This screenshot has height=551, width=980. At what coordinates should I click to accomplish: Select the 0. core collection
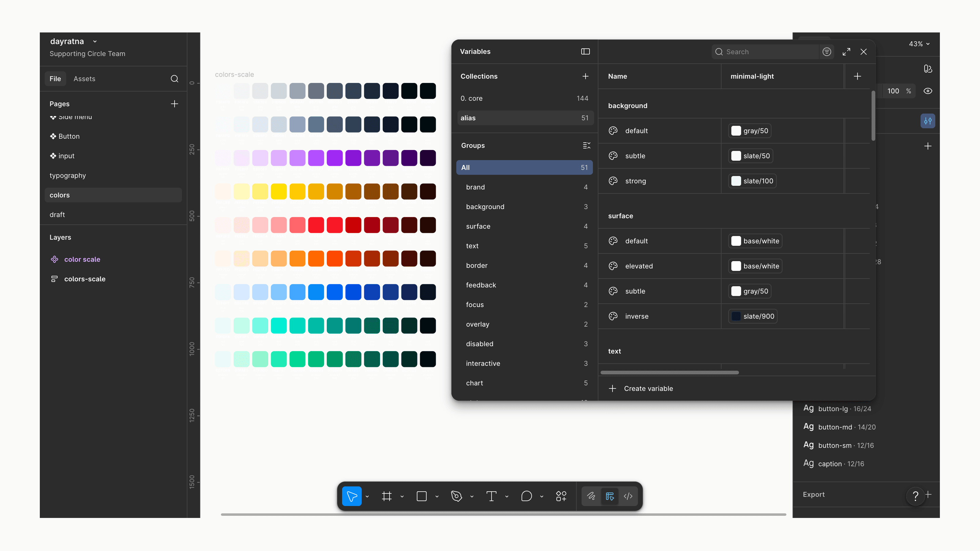click(x=525, y=99)
